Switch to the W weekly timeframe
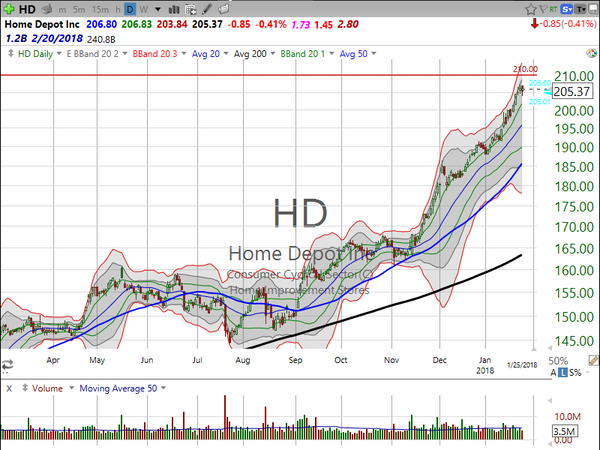The width and height of the screenshot is (600, 450). pyautogui.click(x=143, y=9)
